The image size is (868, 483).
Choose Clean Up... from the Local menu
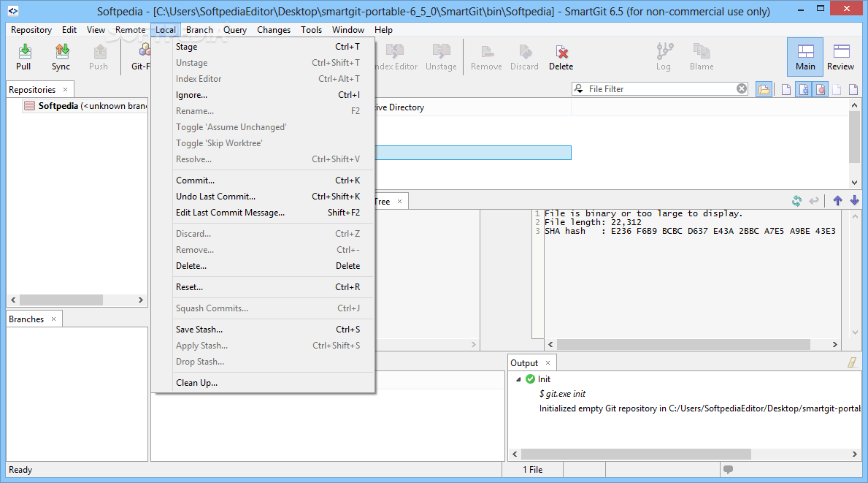(264, 383)
